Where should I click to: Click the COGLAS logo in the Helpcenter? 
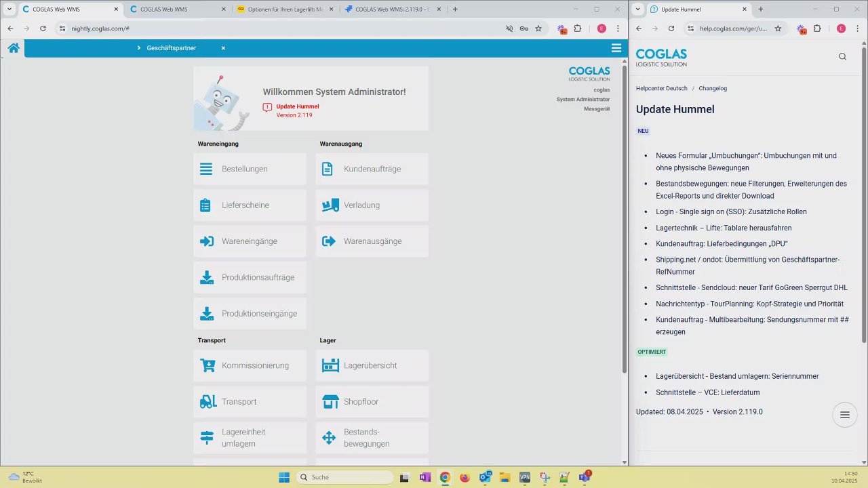point(661,57)
